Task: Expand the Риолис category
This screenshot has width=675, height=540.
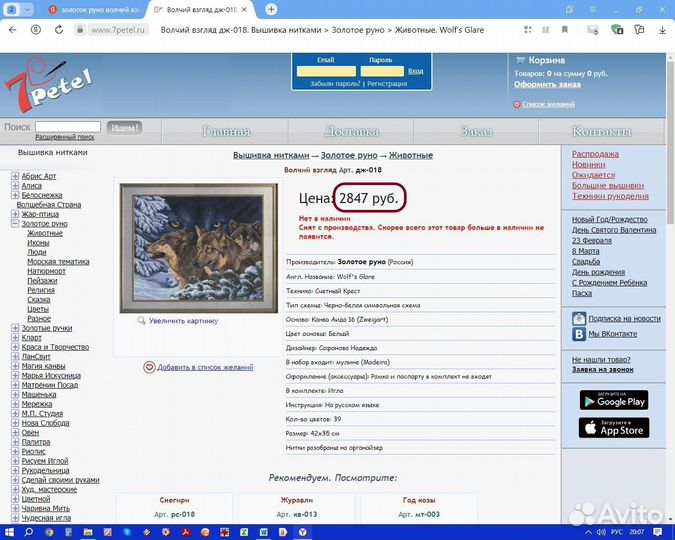Action: click(15, 450)
